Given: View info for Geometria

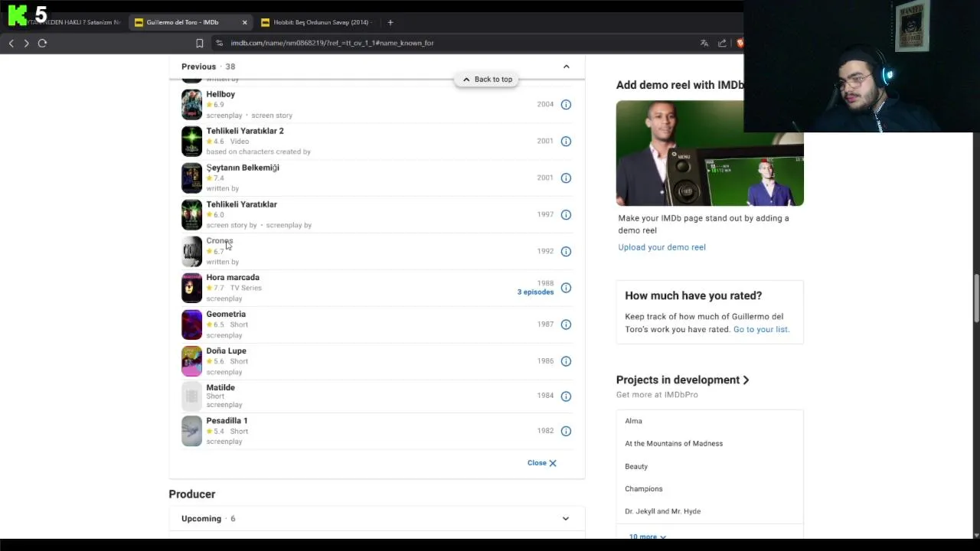Looking at the screenshot, I should click(x=566, y=324).
